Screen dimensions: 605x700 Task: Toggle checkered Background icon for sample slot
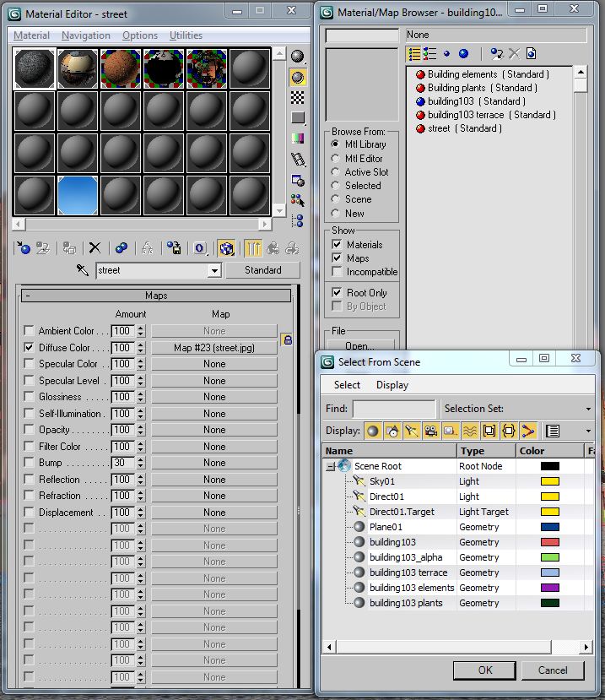[x=298, y=97]
